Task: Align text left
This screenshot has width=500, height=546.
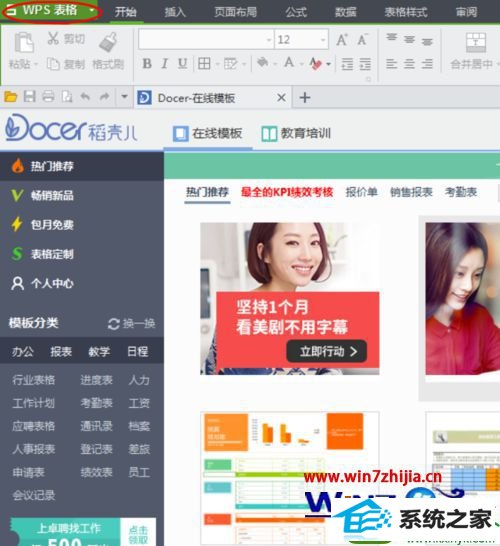Action: (391, 64)
